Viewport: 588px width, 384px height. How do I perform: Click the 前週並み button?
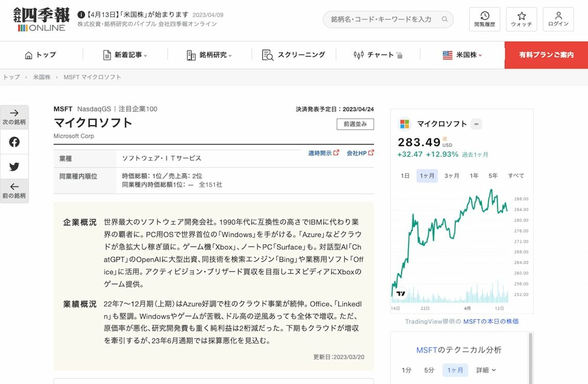355,124
